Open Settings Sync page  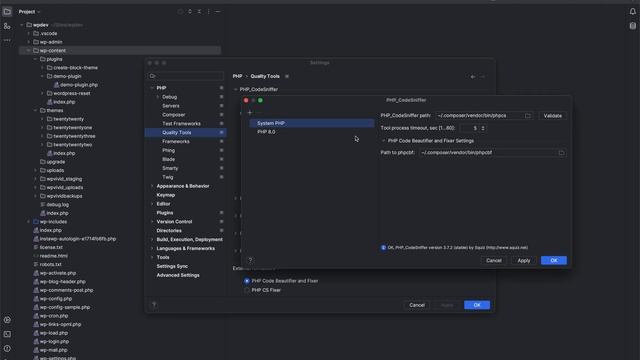pyautogui.click(x=172, y=267)
